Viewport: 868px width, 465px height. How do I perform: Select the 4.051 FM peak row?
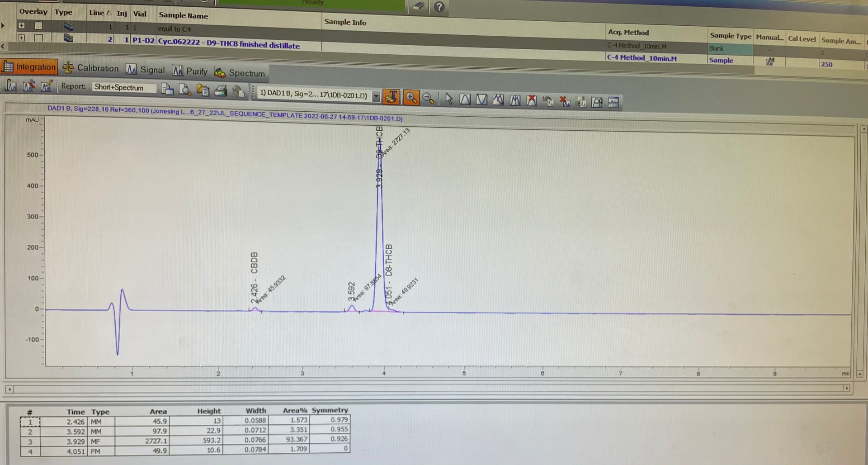[x=184, y=451]
